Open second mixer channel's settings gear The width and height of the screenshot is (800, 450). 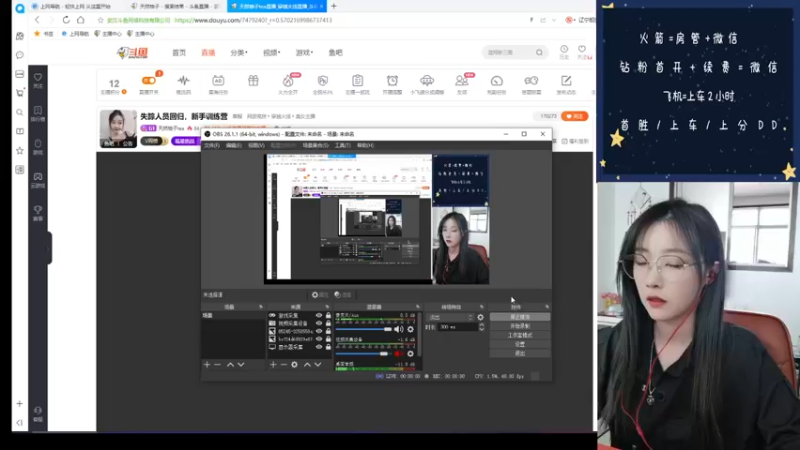coord(410,354)
